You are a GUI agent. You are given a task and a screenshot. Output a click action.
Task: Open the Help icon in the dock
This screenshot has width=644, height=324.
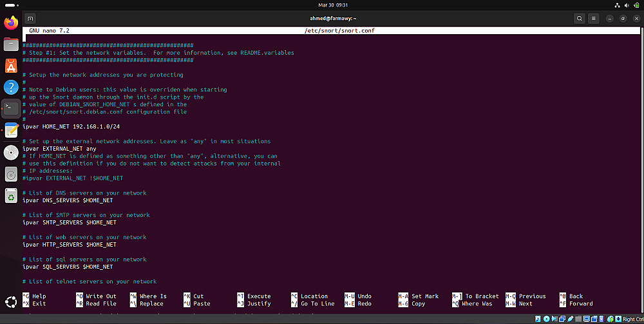tap(11, 87)
